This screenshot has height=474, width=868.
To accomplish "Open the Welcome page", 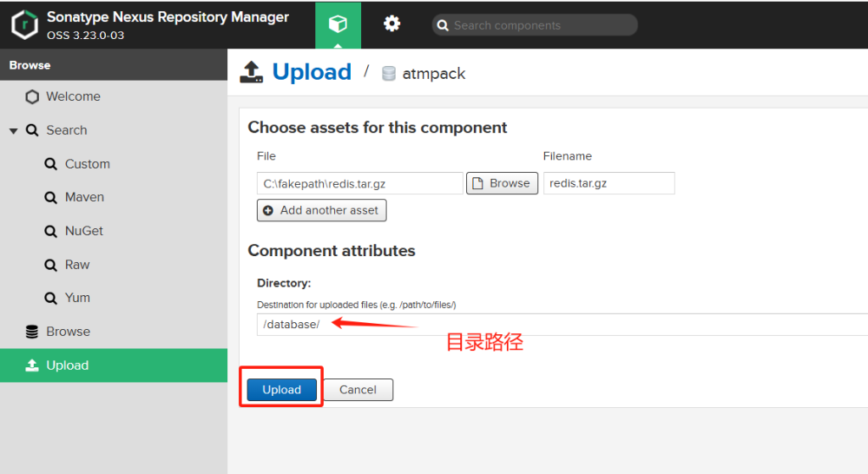I will 73,96.
